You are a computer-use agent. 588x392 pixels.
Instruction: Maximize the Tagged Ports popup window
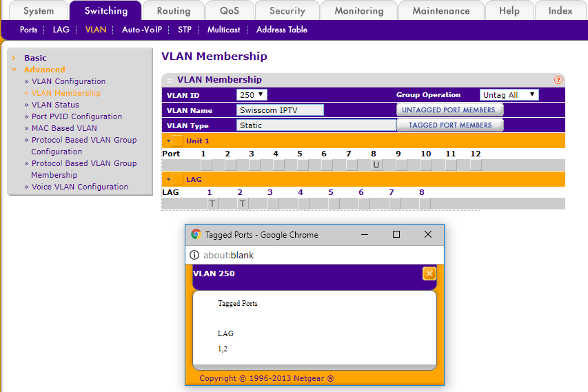(396, 234)
